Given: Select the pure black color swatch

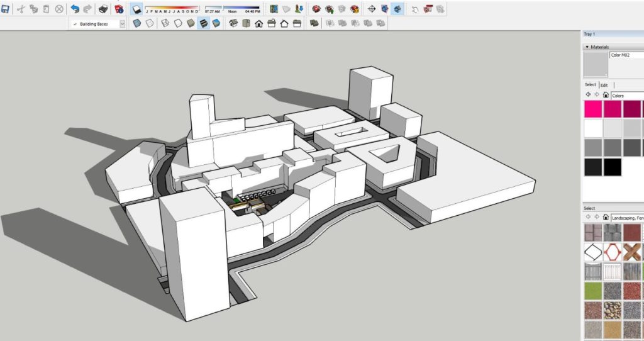Looking at the screenshot, I should coord(613,167).
